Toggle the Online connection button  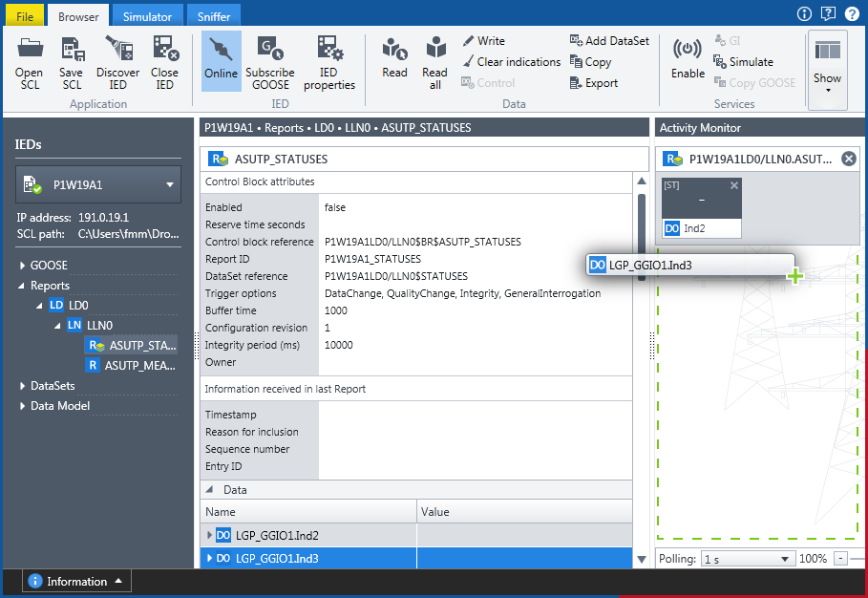(x=221, y=50)
